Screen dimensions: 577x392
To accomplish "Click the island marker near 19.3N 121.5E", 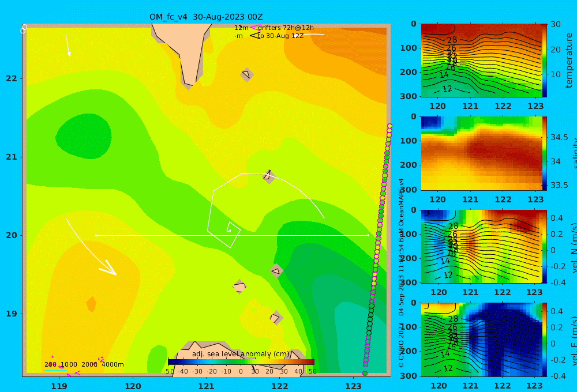I will tap(239, 287).
